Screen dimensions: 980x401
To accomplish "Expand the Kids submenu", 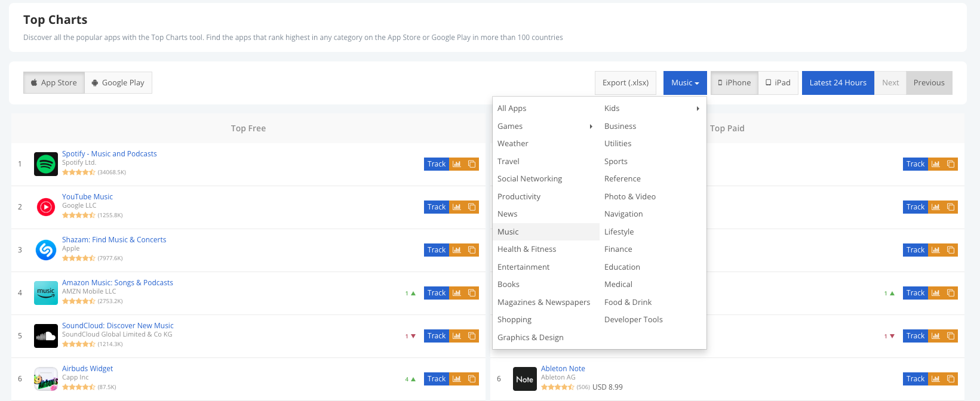I will [653, 108].
